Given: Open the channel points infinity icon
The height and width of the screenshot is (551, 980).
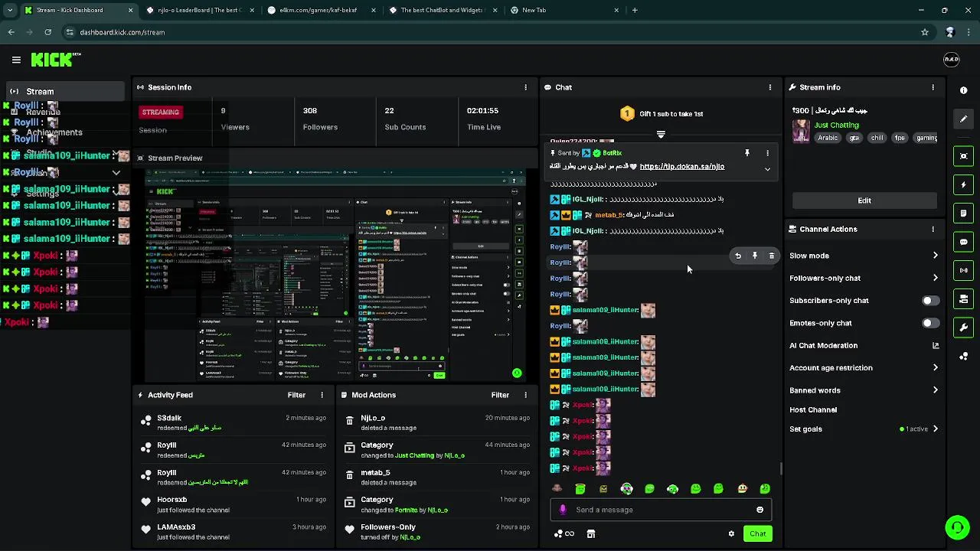Looking at the screenshot, I should (x=564, y=534).
